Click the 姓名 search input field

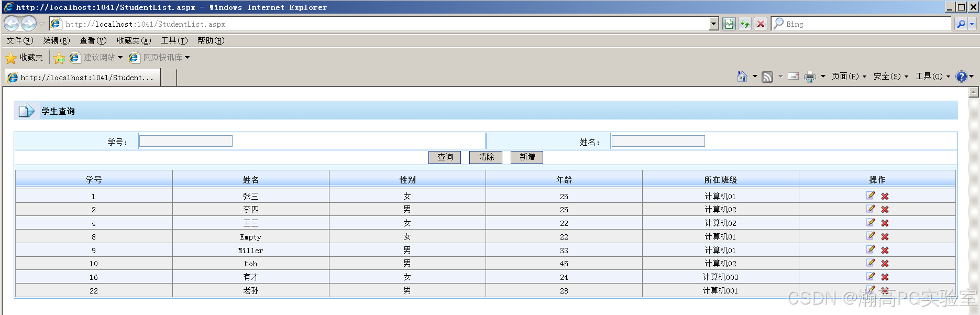658,141
